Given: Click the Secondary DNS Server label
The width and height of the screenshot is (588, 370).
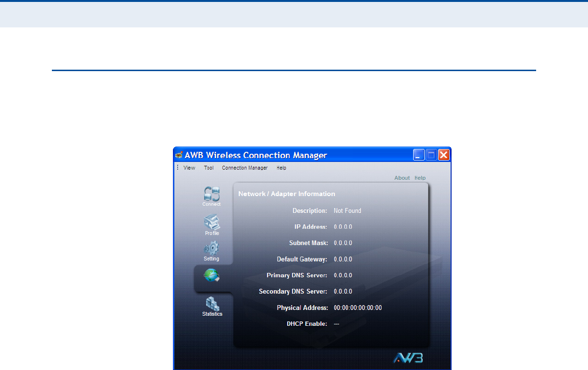Looking at the screenshot, I should click(293, 292).
